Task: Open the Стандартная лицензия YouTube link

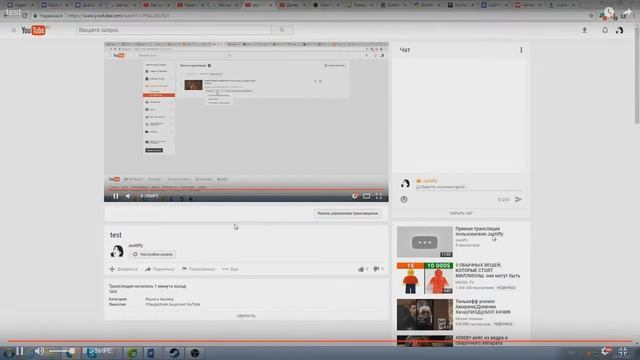Action: point(173,304)
